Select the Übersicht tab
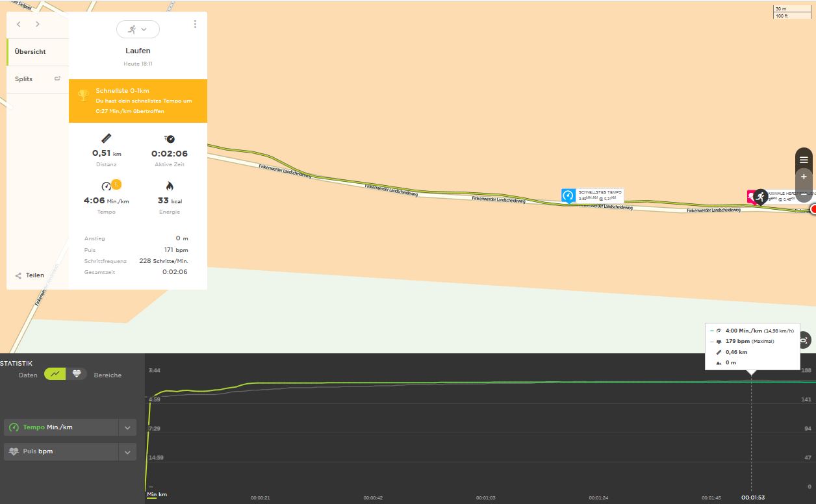Image resolution: width=816 pixels, height=504 pixels. (x=31, y=52)
